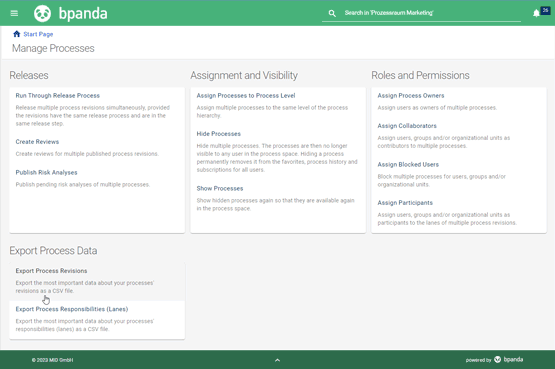Screen dimensions: 555x369
Task: Open Run Through Release Process
Action: pos(58,96)
